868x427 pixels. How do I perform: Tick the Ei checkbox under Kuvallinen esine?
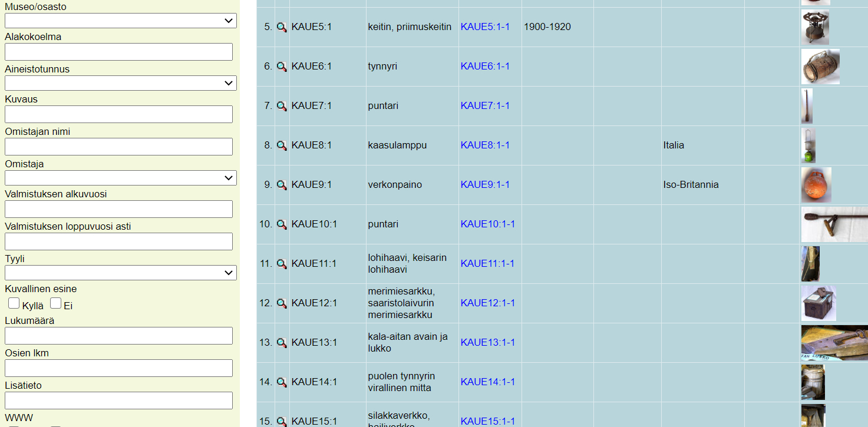56,303
